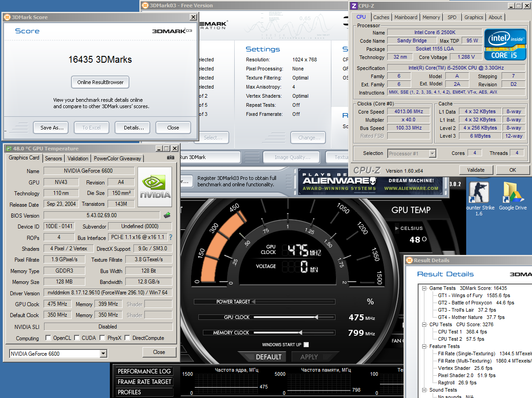Collapse the Sound Tests tree node
Viewport: 532px width, 398px height.
point(424,390)
